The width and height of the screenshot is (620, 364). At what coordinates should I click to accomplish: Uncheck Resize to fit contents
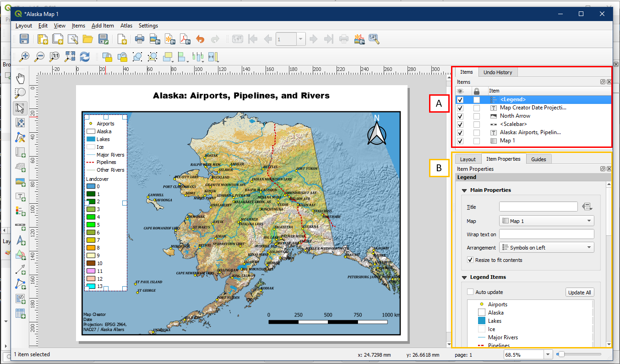coord(470,260)
